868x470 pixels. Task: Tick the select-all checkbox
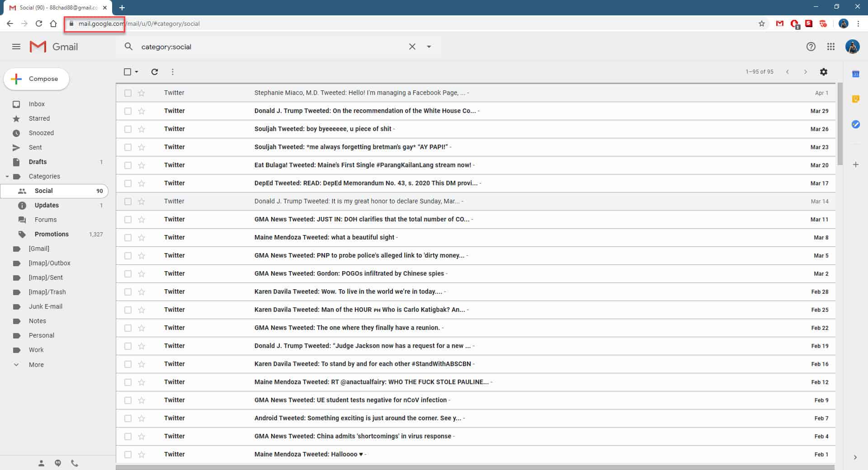pyautogui.click(x=127, y=72)
